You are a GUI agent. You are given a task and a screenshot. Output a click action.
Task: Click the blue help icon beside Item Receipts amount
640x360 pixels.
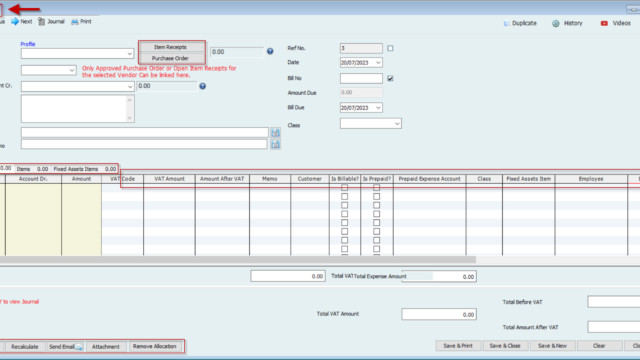click(270, 51)
